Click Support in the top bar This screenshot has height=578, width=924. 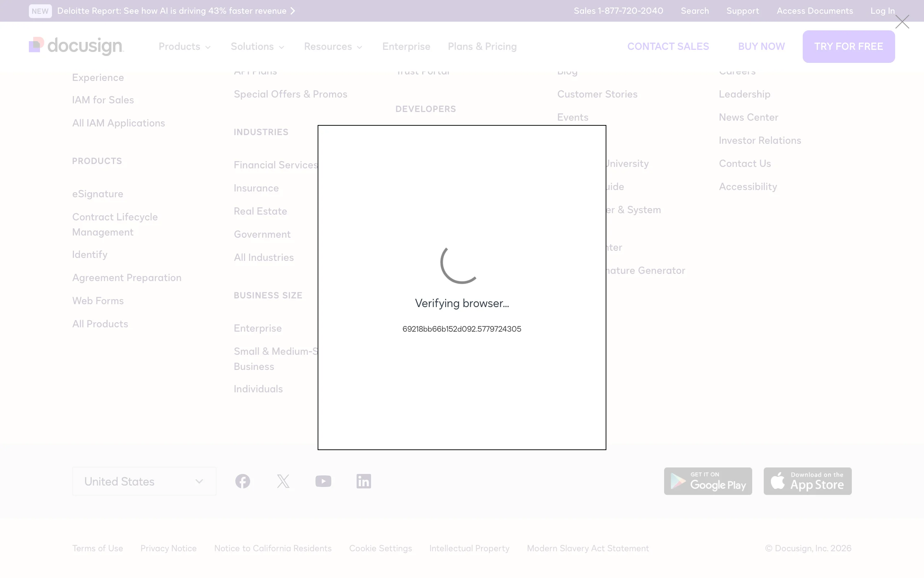click(x=743, y=11)
